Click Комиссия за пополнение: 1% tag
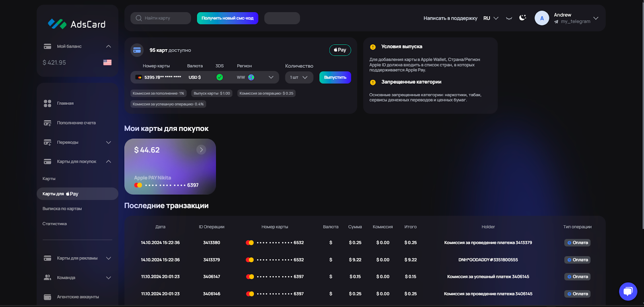Screen dimensions: 644x307 click(158, 93)
